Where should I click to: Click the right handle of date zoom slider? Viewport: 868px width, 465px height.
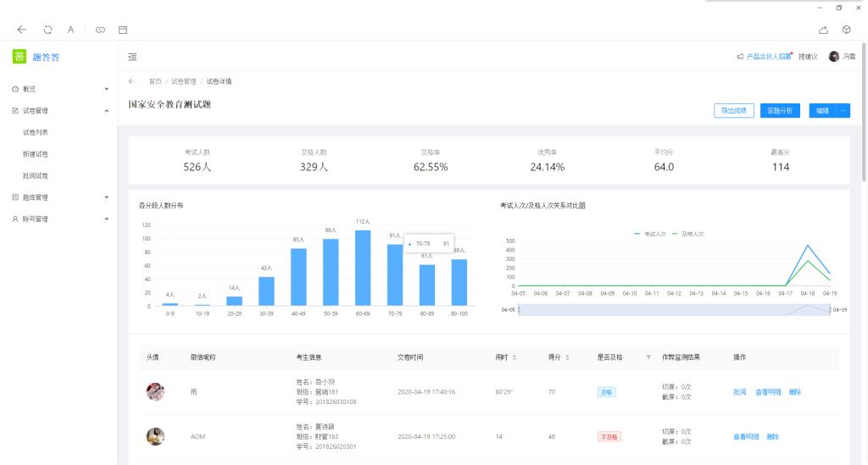pyautogui.click(x=831, y=310)
